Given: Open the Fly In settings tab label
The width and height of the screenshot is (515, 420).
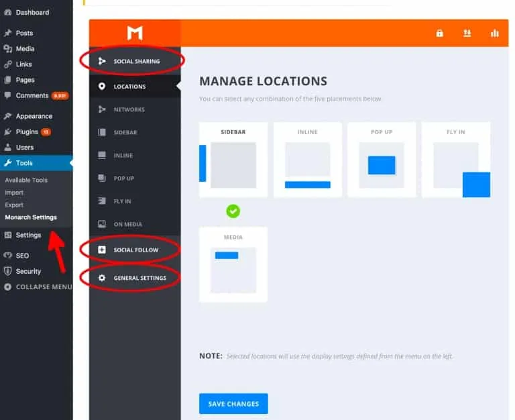Looking at the screenshot, I should (x=122, y=201).
